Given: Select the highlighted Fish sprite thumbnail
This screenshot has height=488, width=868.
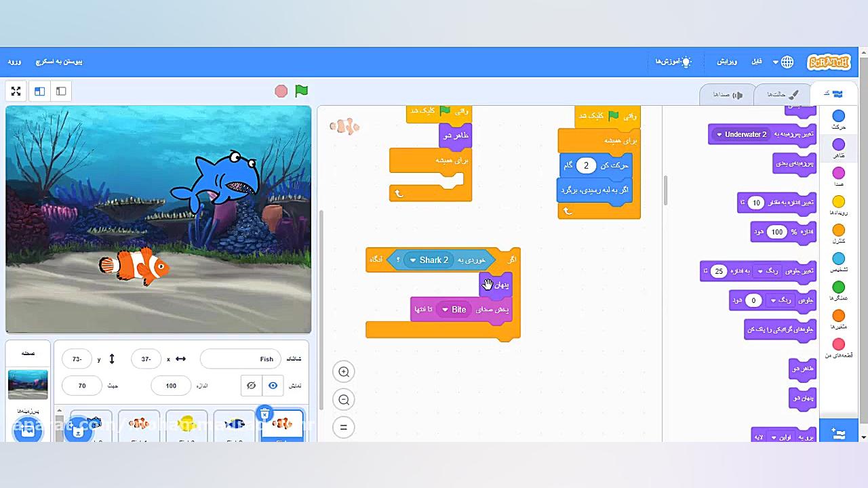Looking at the screenshot, I should coord(282,426).
